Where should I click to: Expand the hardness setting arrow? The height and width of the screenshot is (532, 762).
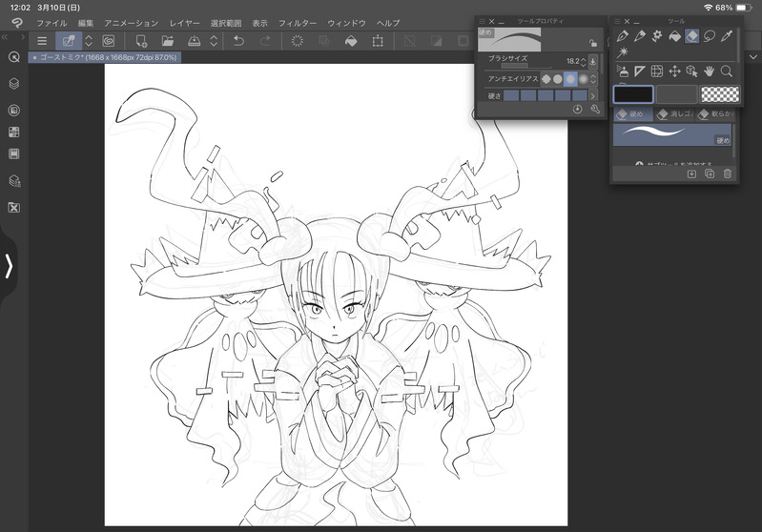[x=593, y=95]
